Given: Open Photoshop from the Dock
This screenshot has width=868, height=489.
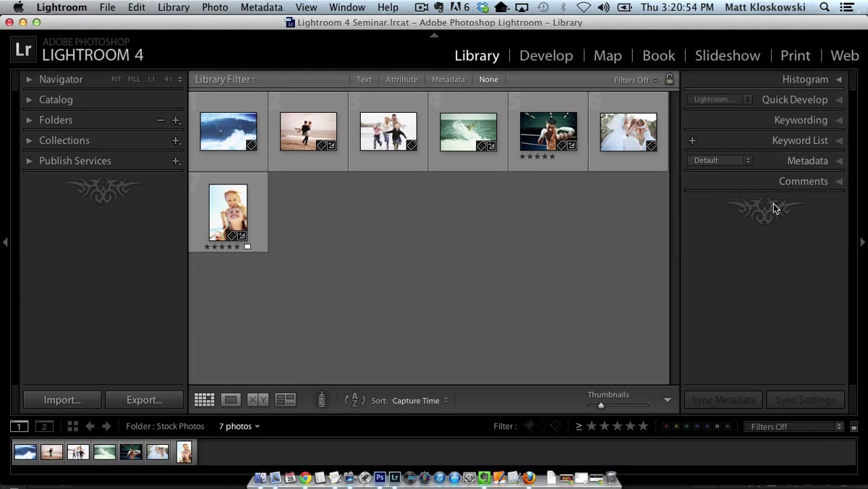Looking at the screenshot, I should (x=380, y=477).
